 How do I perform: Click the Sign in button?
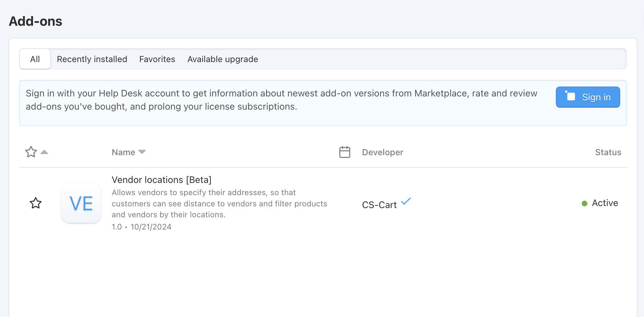588,97
